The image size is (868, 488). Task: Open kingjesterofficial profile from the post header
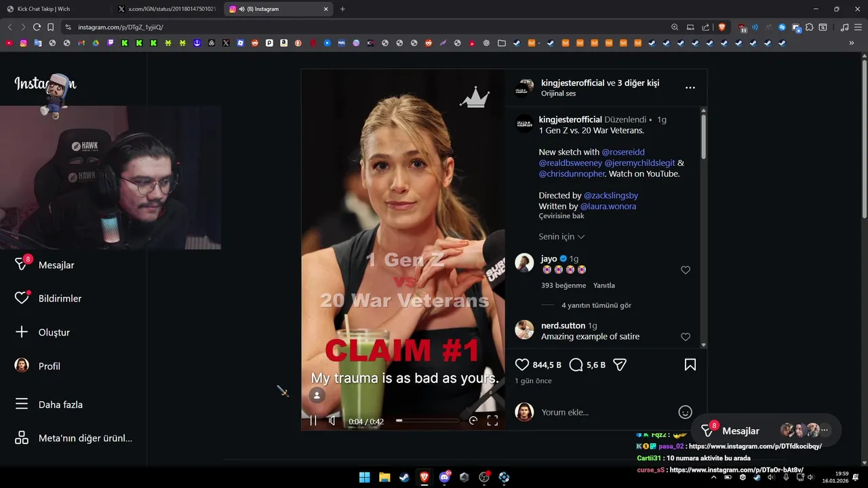pos(572,83)
